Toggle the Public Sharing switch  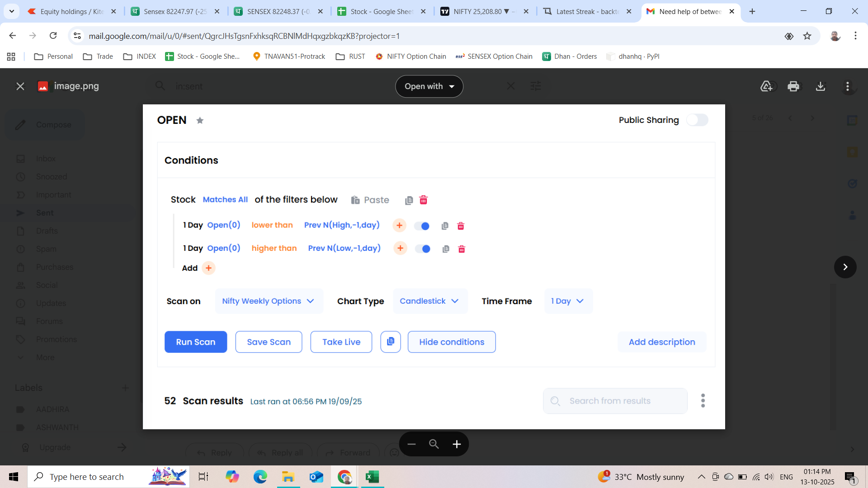click(x=697, y=120)
